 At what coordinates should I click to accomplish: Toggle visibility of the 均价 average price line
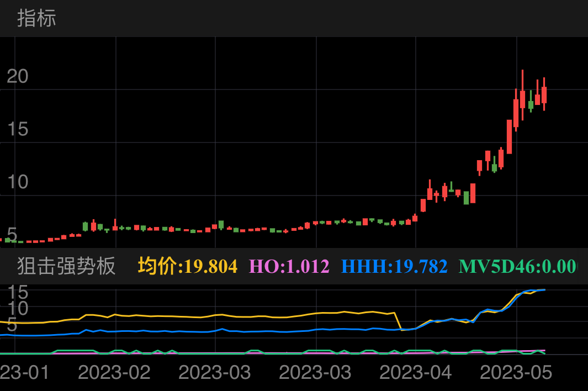tap(188, 266)
